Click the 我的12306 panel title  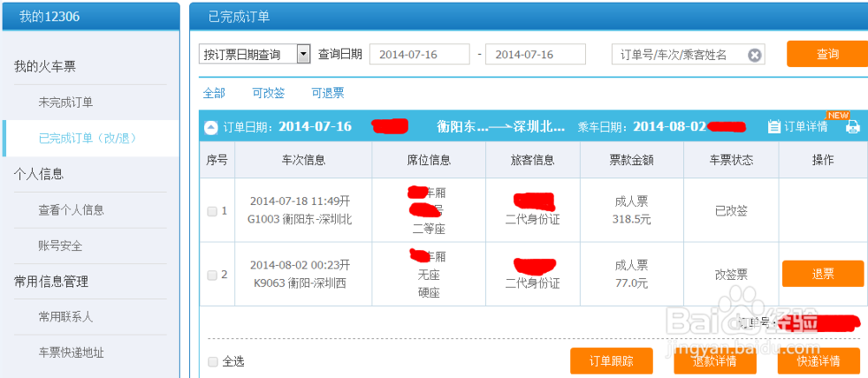[x=49, y=17]
